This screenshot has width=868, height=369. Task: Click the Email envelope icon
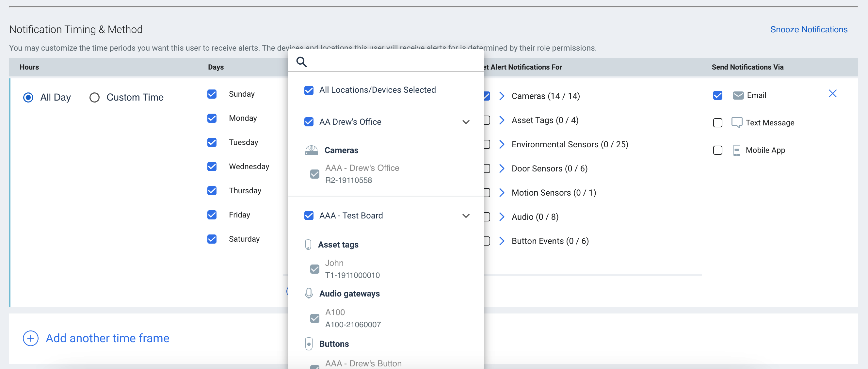click(738, 95)
